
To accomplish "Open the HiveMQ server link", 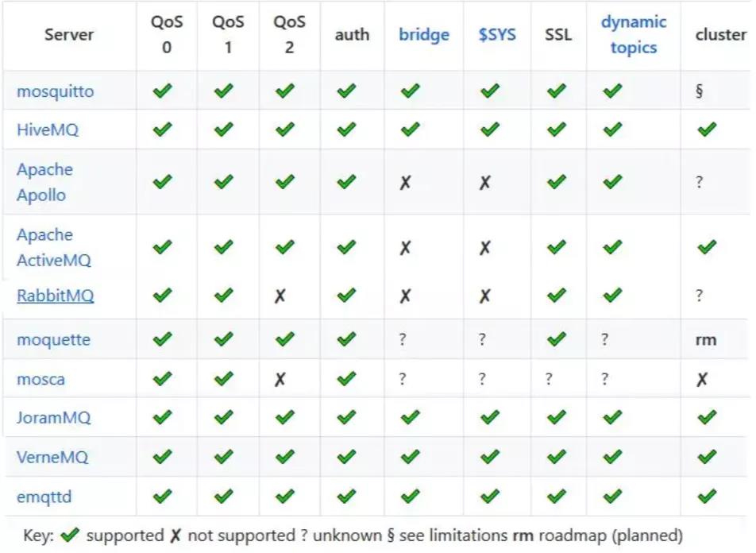I will pos(48,130).
